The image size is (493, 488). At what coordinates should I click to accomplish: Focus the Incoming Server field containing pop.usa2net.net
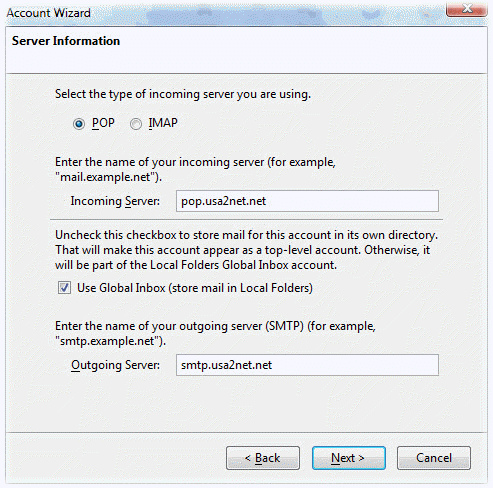click(307, 201)
